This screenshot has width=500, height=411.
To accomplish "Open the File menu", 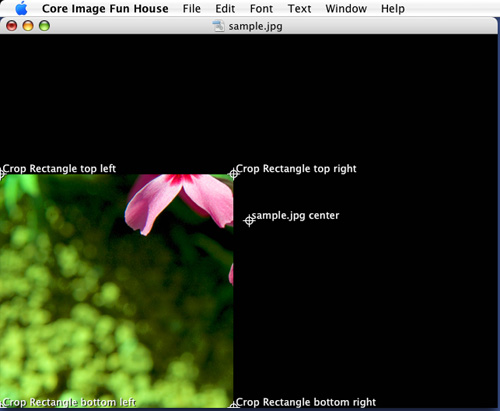I will pyautogui.click(x=192, y=9).
